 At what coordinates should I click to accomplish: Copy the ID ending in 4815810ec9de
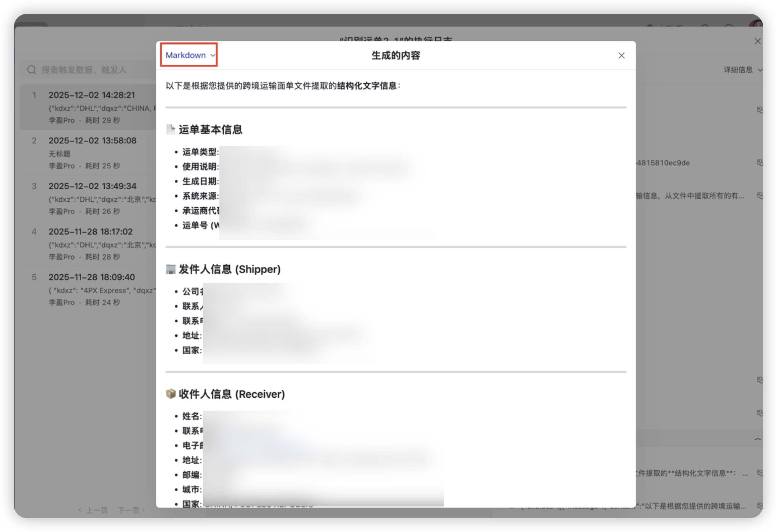pos(759,163)
